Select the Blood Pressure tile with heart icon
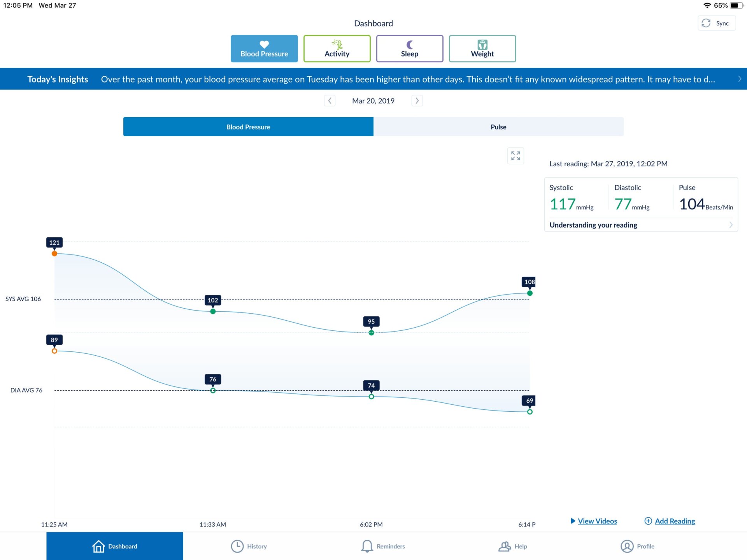Screen dimensions: 747x560 point(264,48)
